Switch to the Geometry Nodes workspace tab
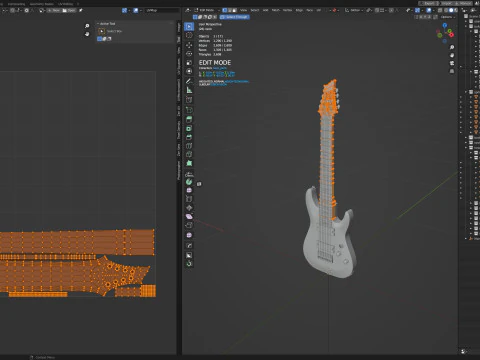Viewport: 480px width, 360px height. (42, 4)
